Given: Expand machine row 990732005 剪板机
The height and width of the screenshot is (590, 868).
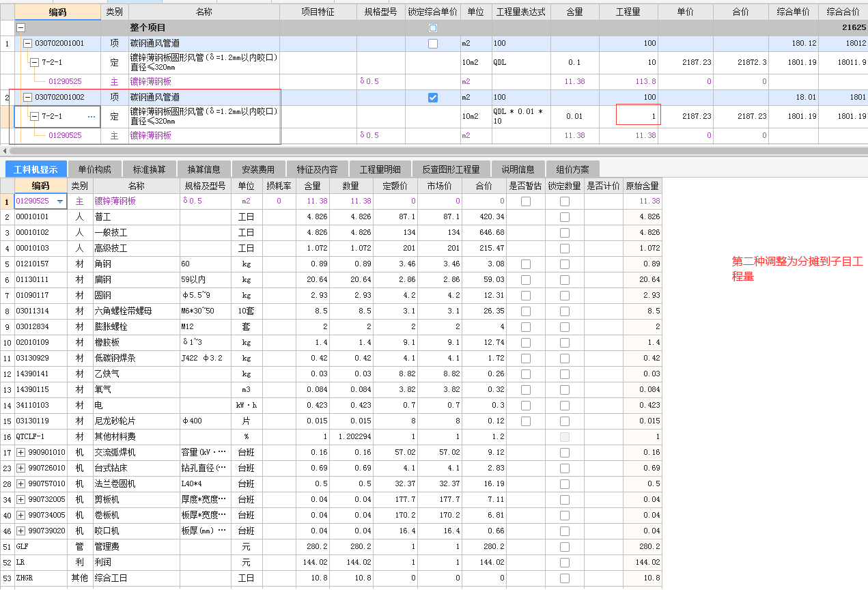Looking at the screenshot, I should (20, 500).
